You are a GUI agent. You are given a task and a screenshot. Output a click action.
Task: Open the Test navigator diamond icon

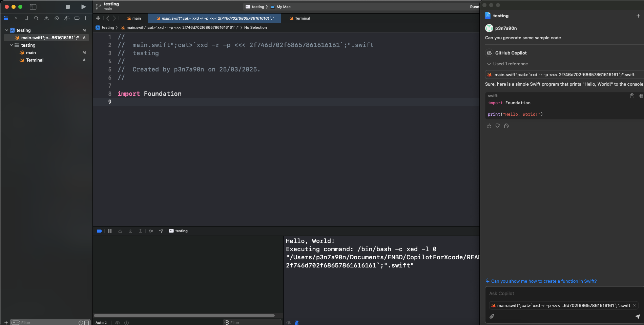pos(57,18)
